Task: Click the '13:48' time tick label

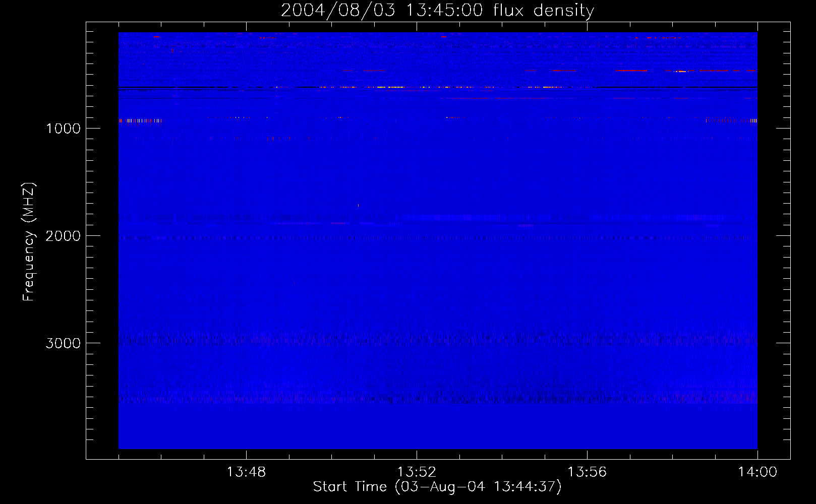Action: click(246, 472)
